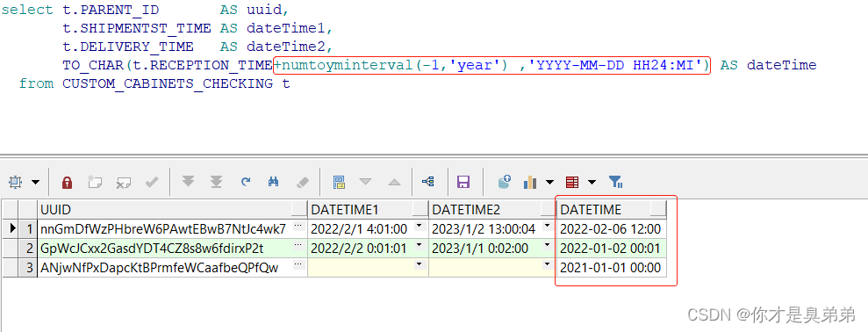Select row number 1 in the grid

(x=28, y=228)
